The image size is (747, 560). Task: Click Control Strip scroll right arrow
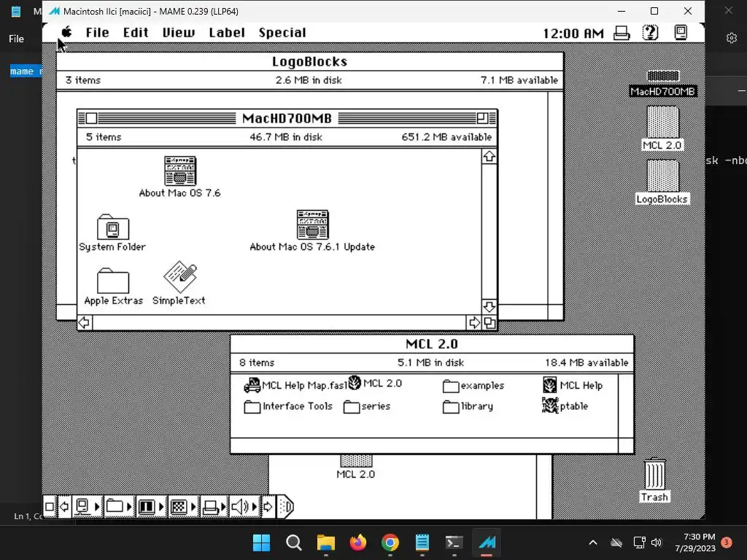(x=268, y=507)
